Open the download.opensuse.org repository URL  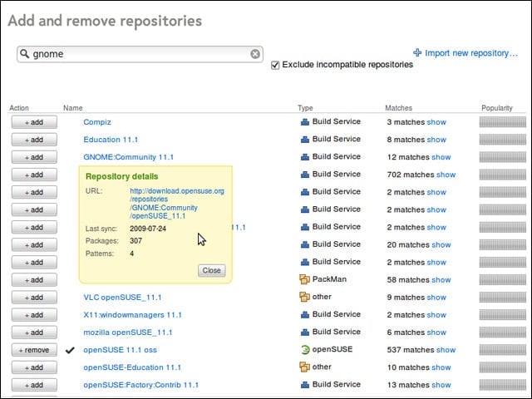pos(177,203)
